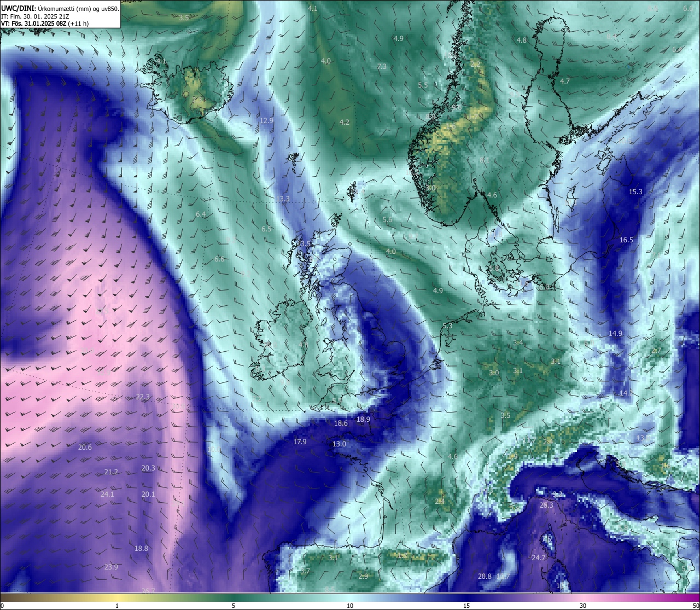This screenshot has height=610, width=700.
Task: Click the 7.3 value in the Norwegian Sea
Action: [382, 66]
